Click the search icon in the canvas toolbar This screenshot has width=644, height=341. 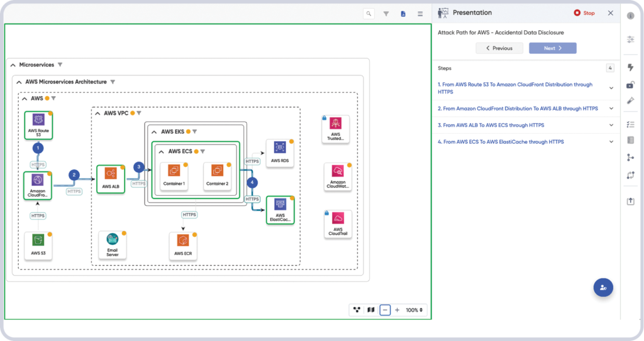[369, 13]
